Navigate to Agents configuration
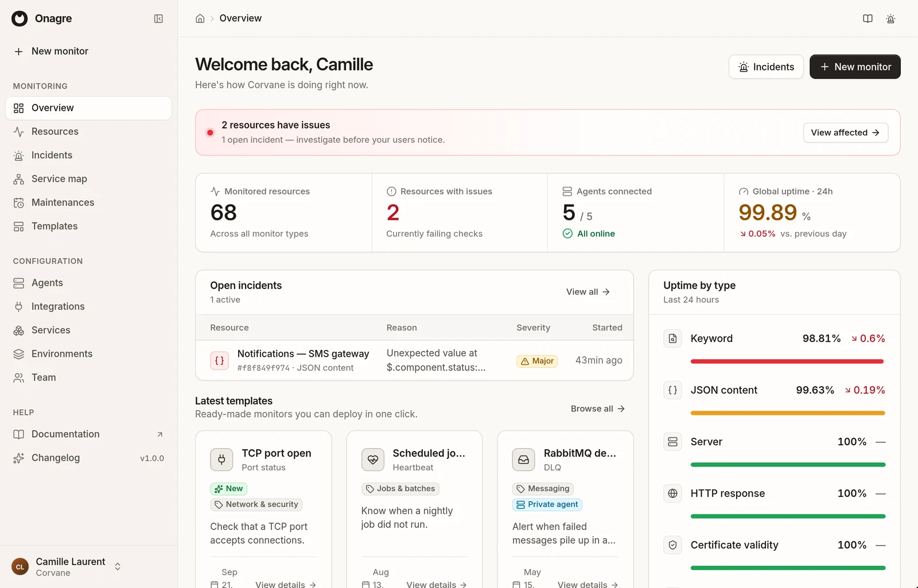This screenshot has width=918, height=588. point(88,283)
